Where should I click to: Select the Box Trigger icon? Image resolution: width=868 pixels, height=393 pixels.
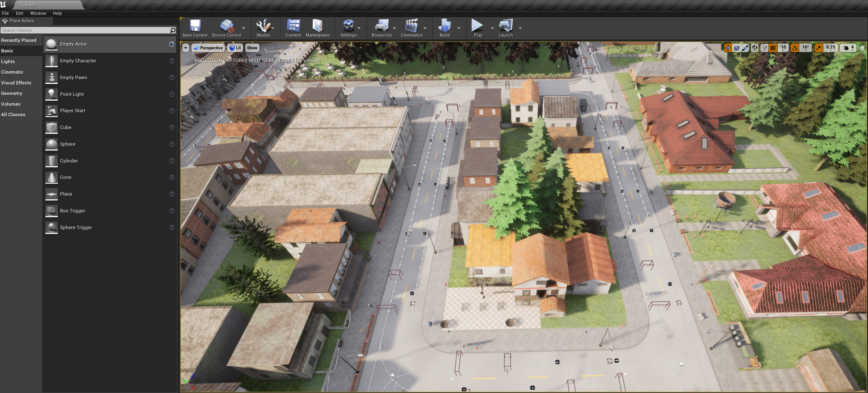tap(52, 211)
